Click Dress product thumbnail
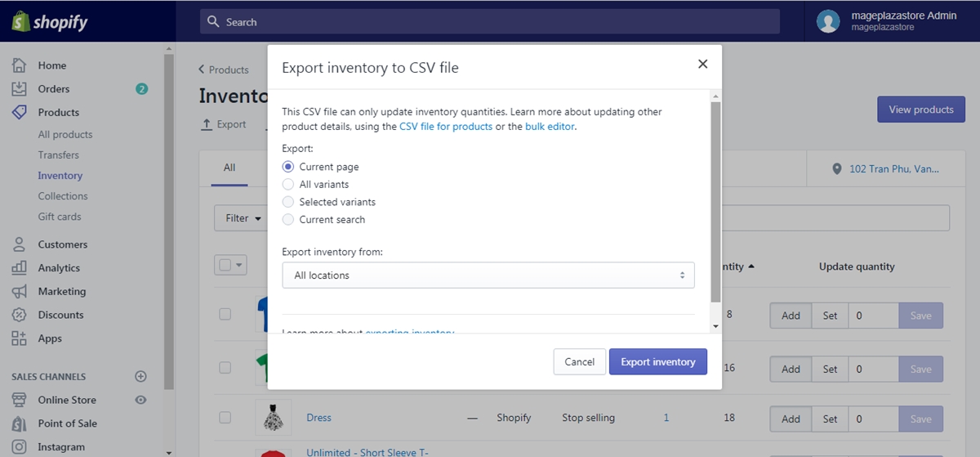This screenshot has height=457, width=980. (273, 418)
